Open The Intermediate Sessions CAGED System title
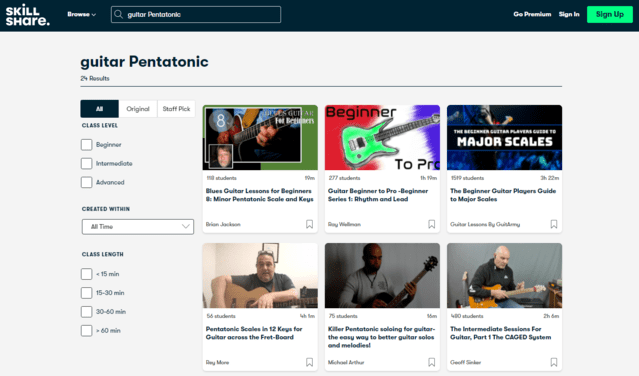 point(500,333)
